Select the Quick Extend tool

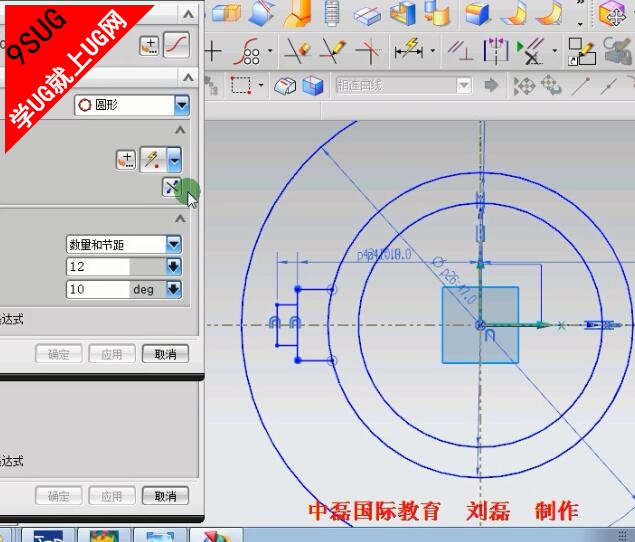point(333,51)
